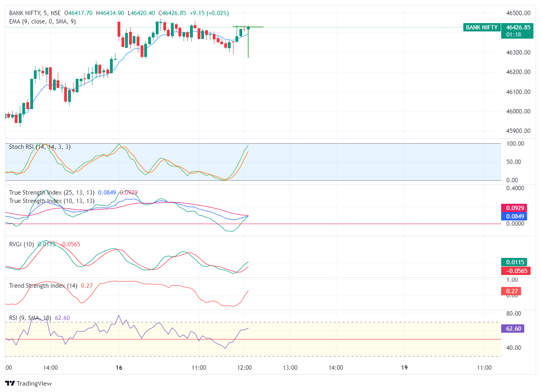Screen dimensions: 541x392
Task: Click the 62.60 RSI purple axis tag
Action: pyautogui.click(x=513, y=329)
